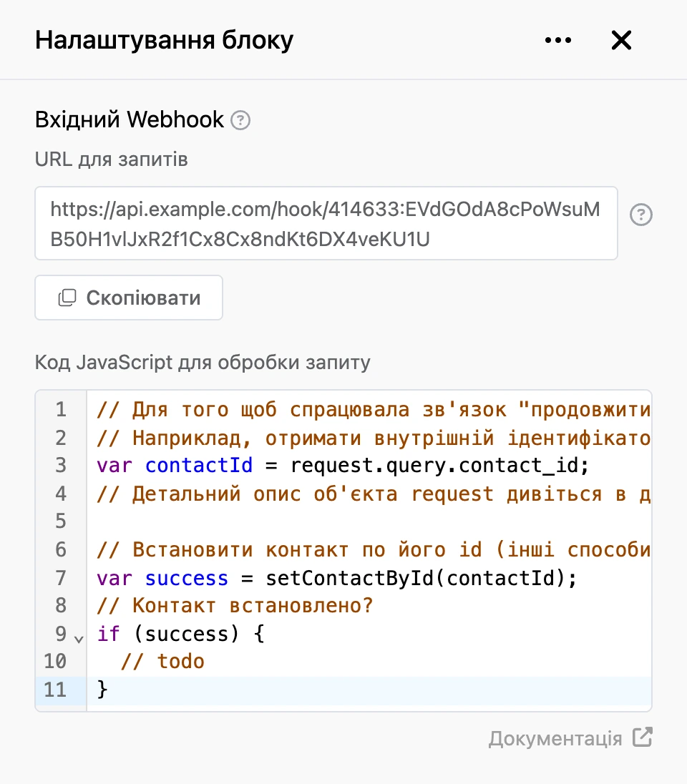
Task: Click the webhook URL field
Action: click(326, 223)
